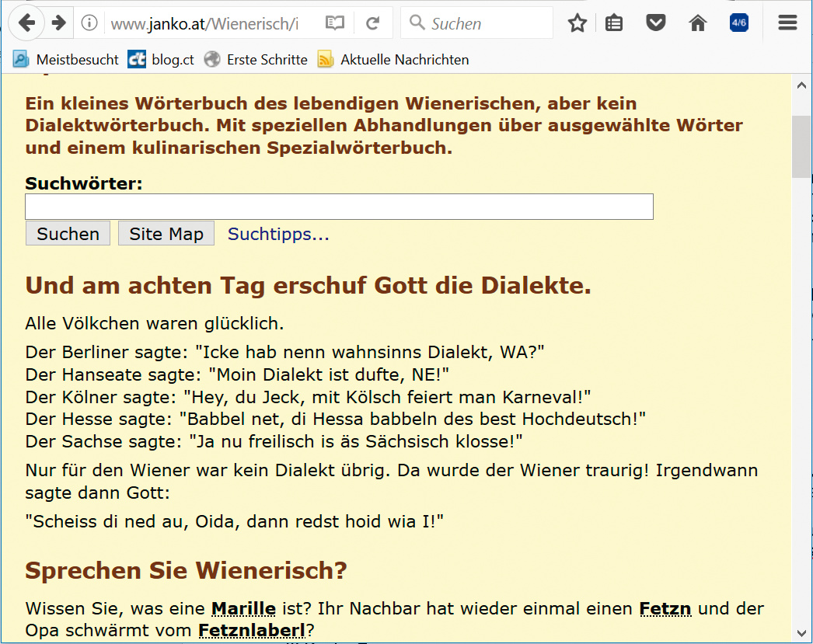Bookmark this page with the star icon
Viewport: 813px width, 644px height.
(577, 23)
